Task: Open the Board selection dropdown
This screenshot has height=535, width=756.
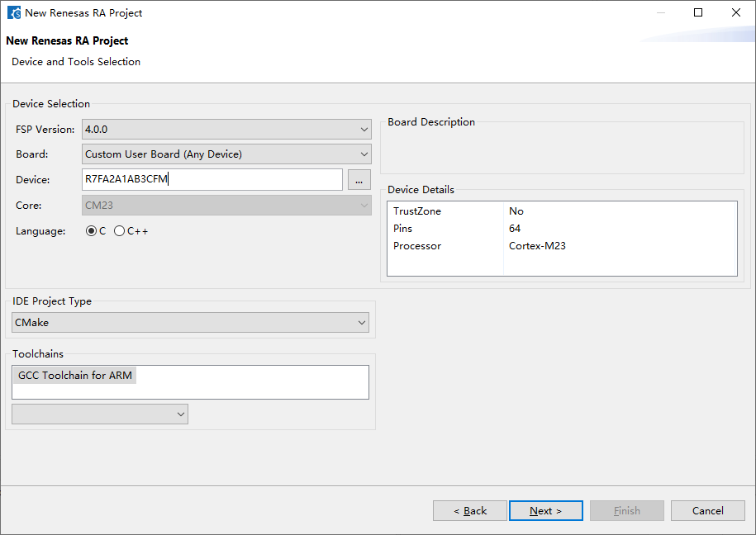Action: [x=226, y=154]
